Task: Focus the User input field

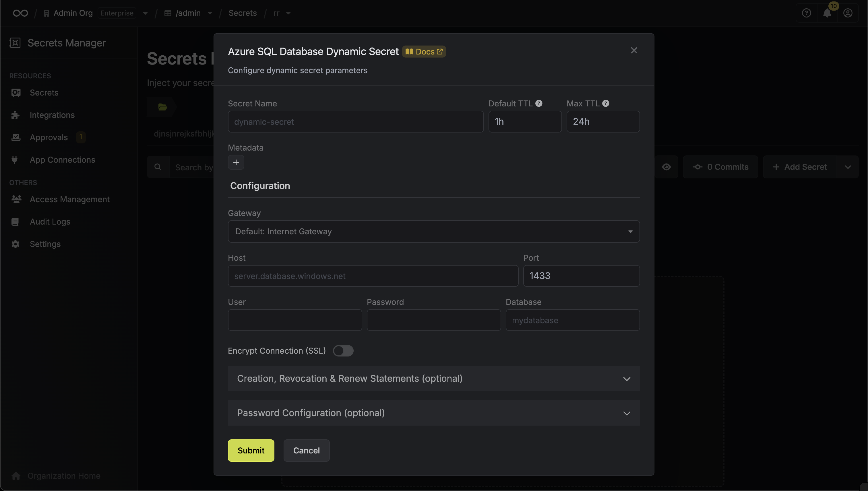Action: pos(294,320)
